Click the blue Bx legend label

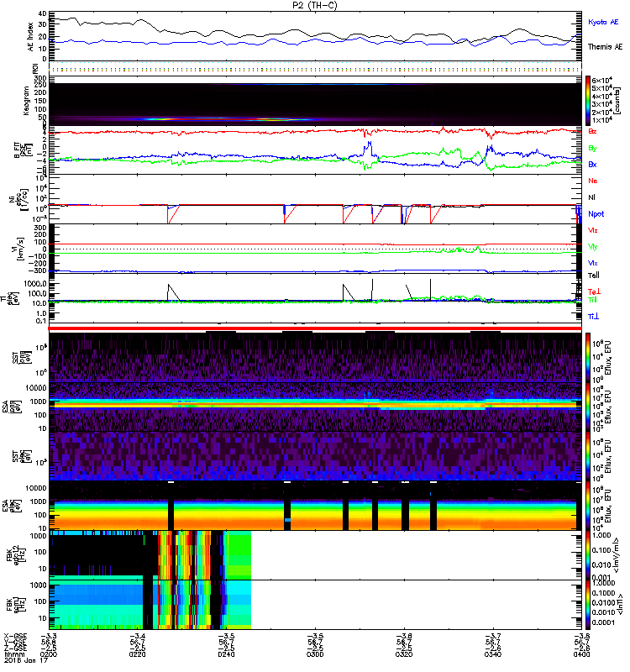(592, 164)
